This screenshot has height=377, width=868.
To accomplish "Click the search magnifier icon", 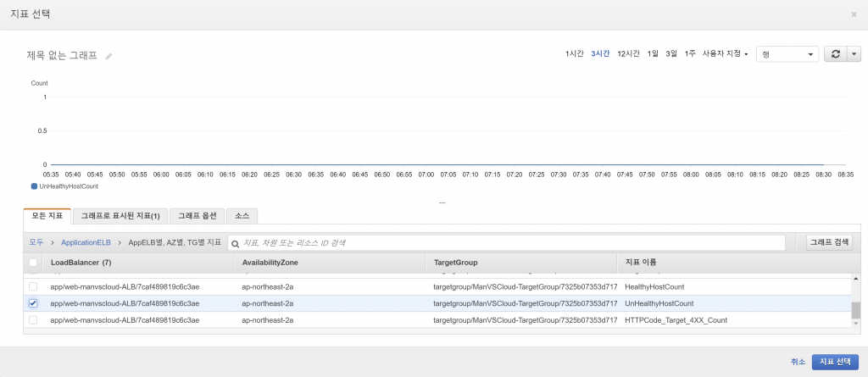I will (235, 243).
